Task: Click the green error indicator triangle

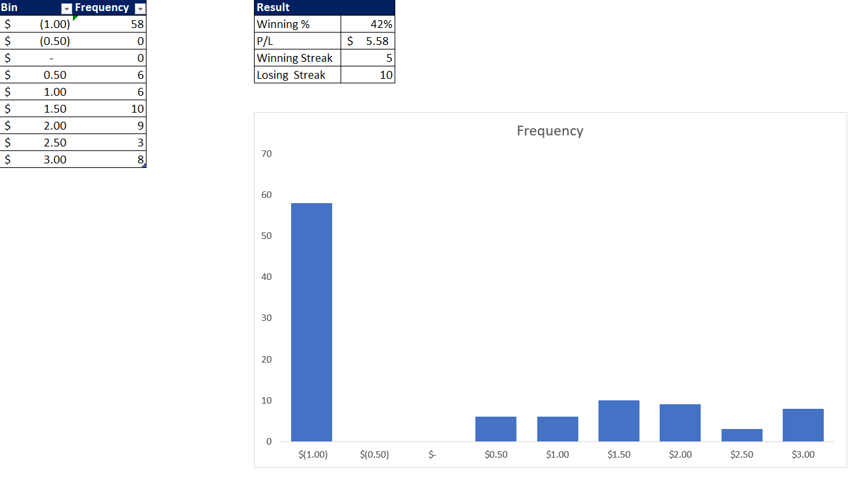Action: coord(76,18)
